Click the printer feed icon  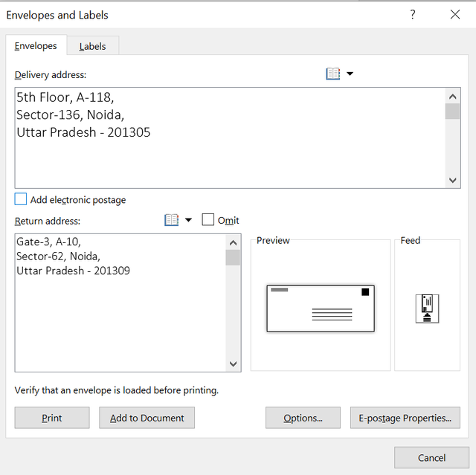pos(427,308)
